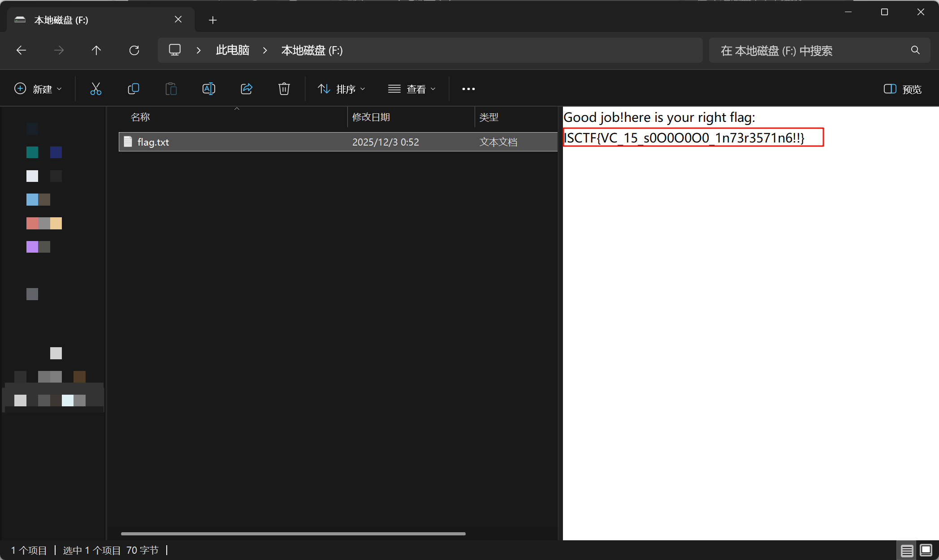The height and width of the screenshot is (560, 939).
Task: Toggle the Preview pane button
Action: coord(902,89)
